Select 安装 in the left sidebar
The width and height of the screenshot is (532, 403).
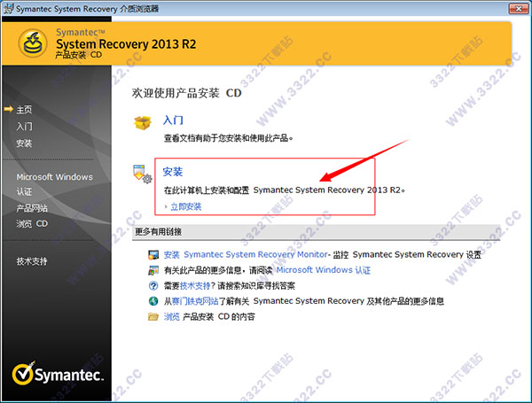[x=24, y=143]
